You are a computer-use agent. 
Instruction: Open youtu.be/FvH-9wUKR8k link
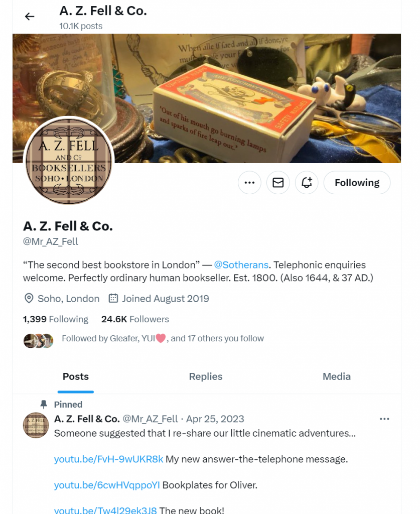[108, 459]
